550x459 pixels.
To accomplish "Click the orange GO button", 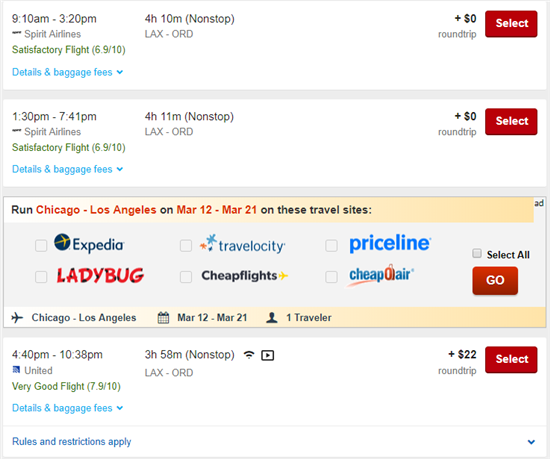I will pyautogui.click(x=495, y=281).
